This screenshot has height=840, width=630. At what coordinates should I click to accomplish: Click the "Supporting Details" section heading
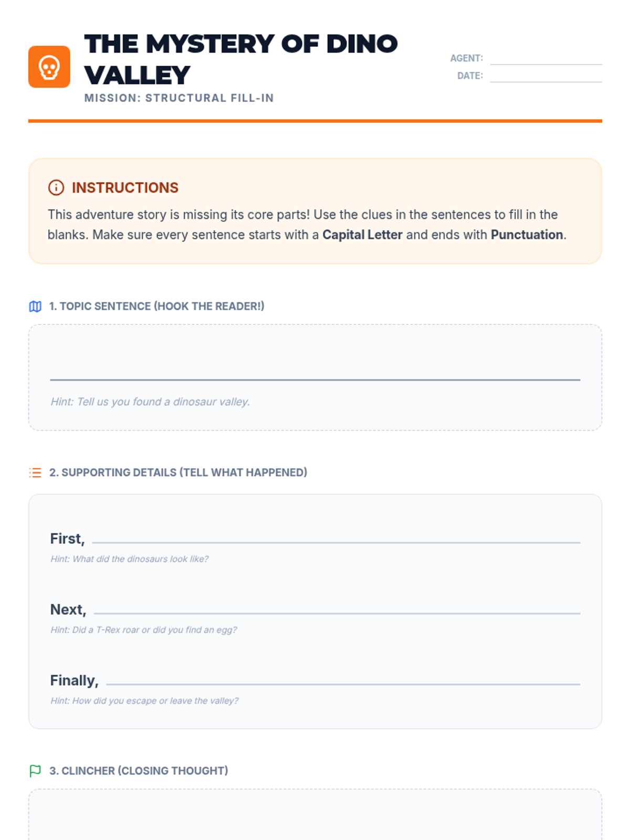coord(178,472)
